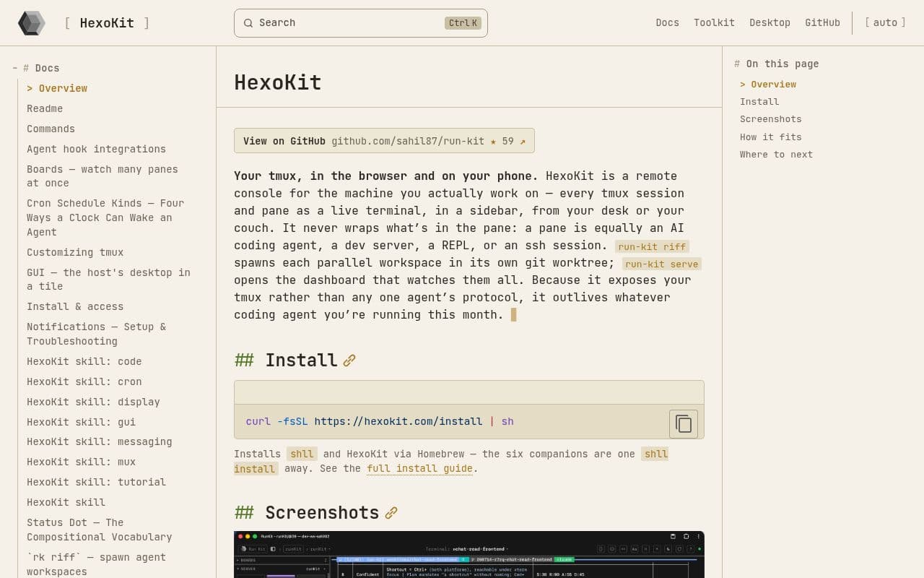The height and width of the screenshot is (578, 924).
Task: Click the Ctrl K shortcut badge
Action: [463, 23]
